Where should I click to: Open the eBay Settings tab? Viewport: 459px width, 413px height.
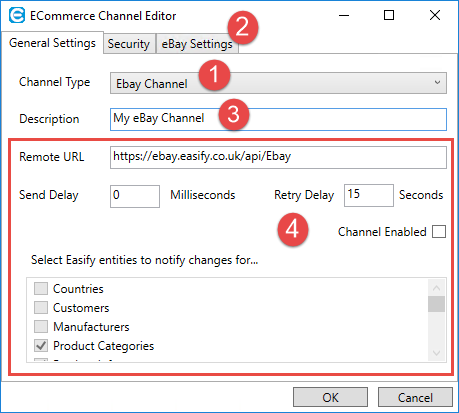pos(197,44)
